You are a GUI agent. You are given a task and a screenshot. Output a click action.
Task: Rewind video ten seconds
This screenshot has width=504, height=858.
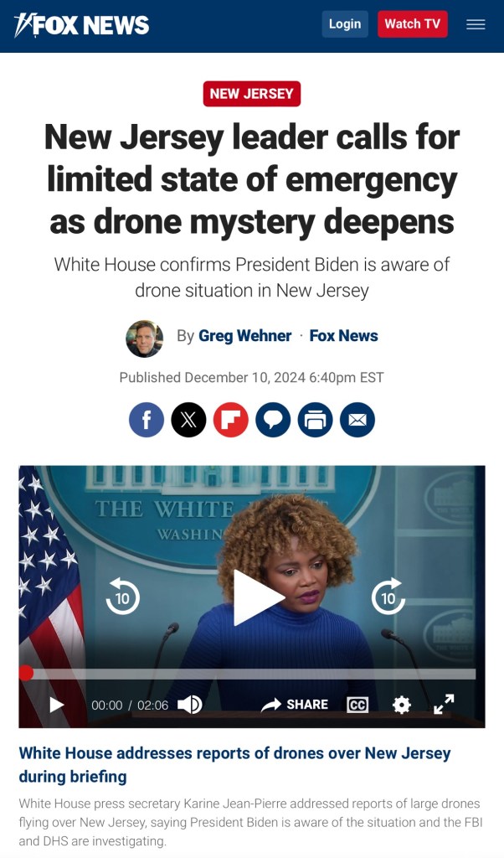coord(122,597)
